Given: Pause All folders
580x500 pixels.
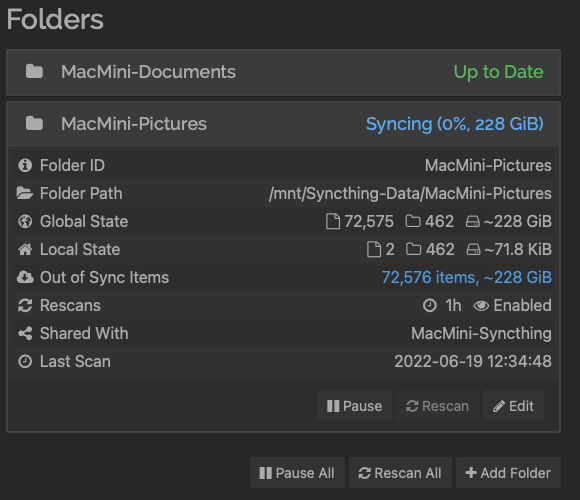Looking at the screenshot, I should point(297,473).
